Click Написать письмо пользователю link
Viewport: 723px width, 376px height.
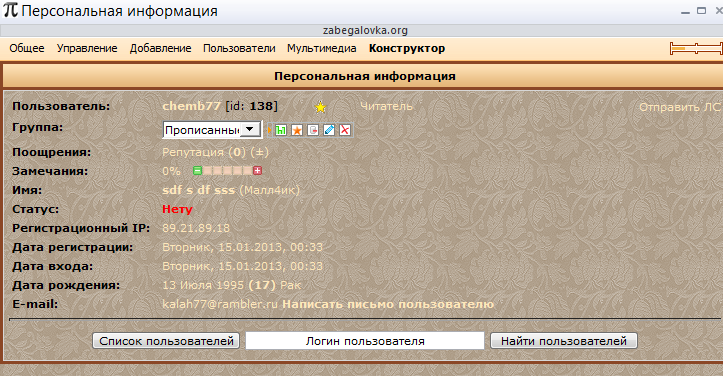click(388, 304)
